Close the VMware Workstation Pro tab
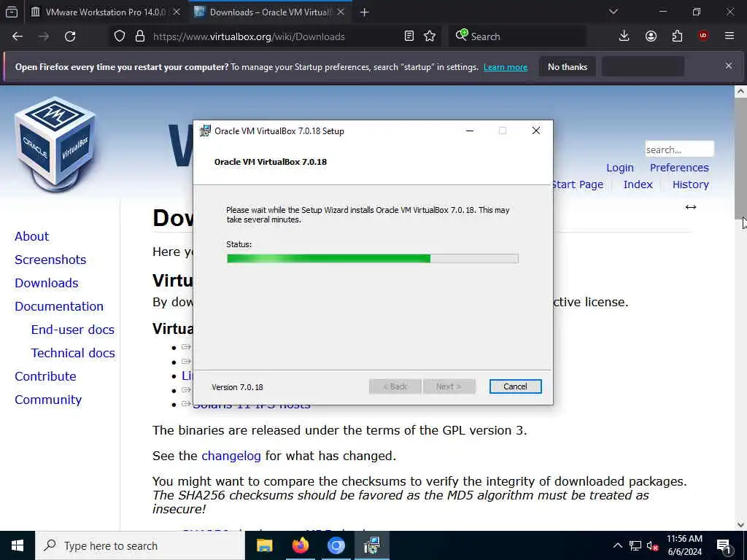 tap(177, 12)
